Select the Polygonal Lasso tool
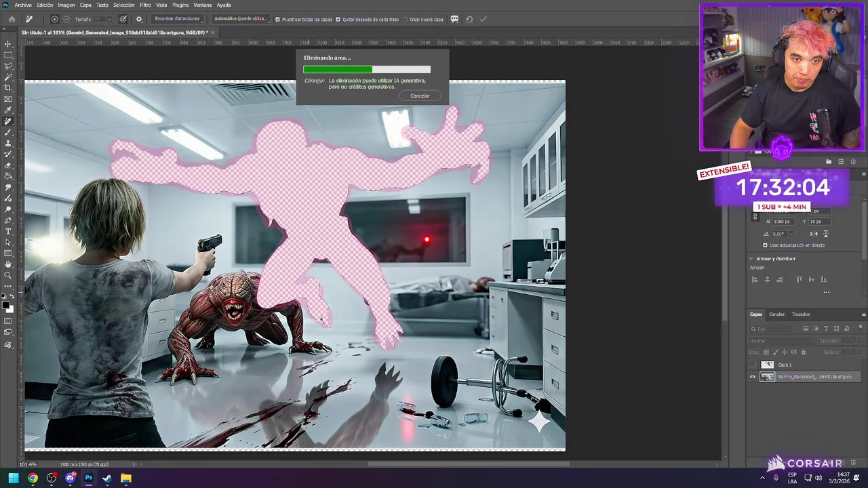The width and height of the screenshot is (868, 488). click(x=8, y=66)
